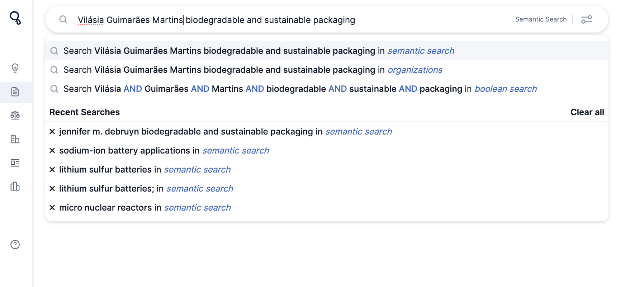The image size is (644, 287).
Task: Open the Semantic Search mode selector
Action: pos(541,19)
